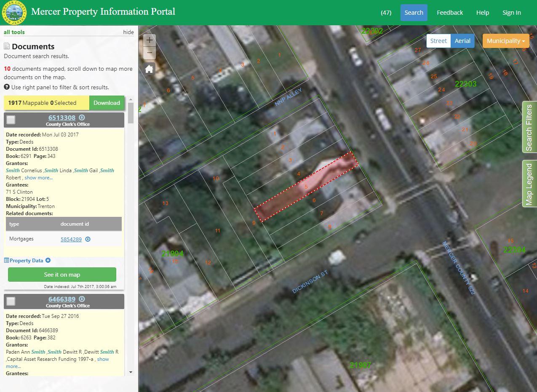The height and width of the screenshot is (392, 537).
Task: Click the Mortgages cell in related documents
Action: pyautogui.click(x=21, y=239)
